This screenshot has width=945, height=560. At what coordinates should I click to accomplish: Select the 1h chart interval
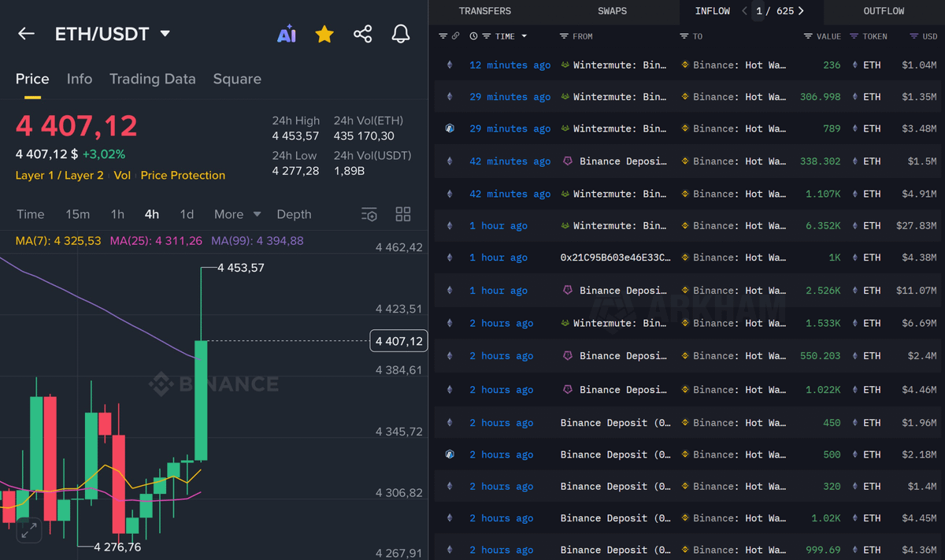117,214
